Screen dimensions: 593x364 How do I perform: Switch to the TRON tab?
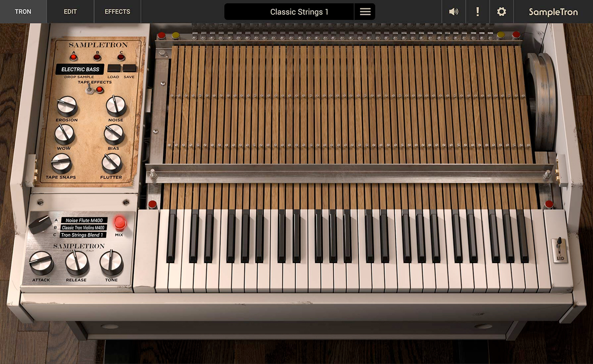point(23,12)
